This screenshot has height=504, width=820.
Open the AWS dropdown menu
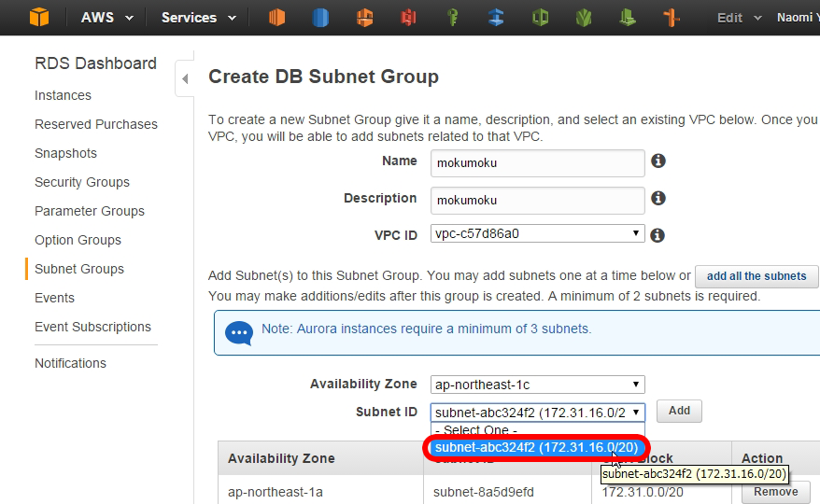click(x=106, y=18)
